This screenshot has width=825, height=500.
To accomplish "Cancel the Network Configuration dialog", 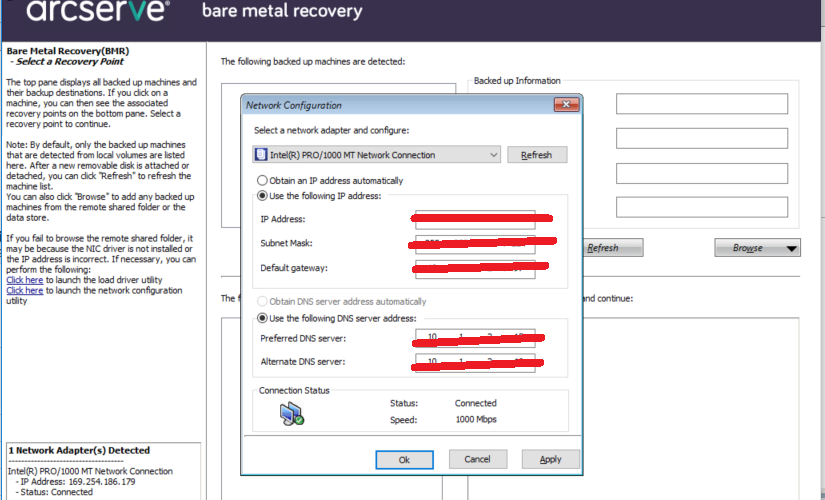I will (477, 459).
